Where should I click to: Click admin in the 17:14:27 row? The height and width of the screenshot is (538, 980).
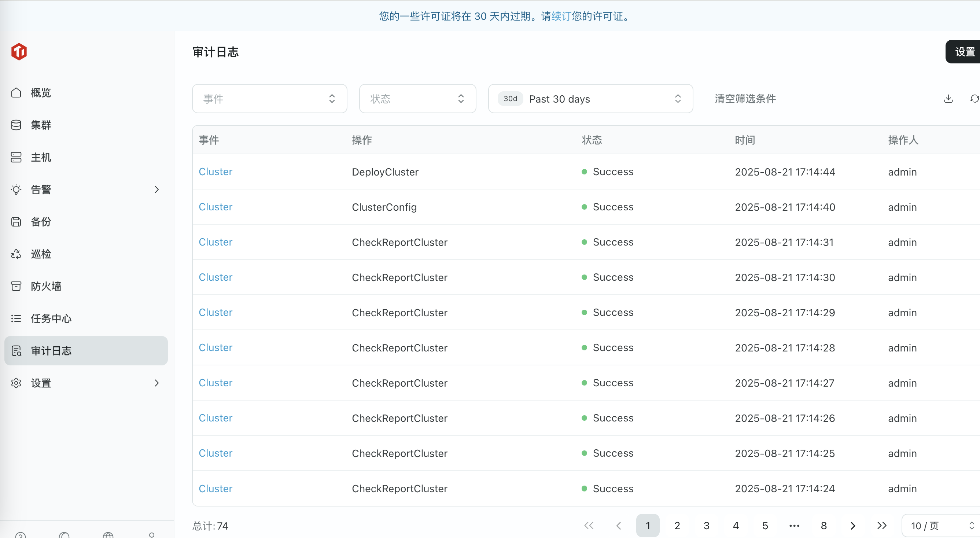click(x=902, y=383)
